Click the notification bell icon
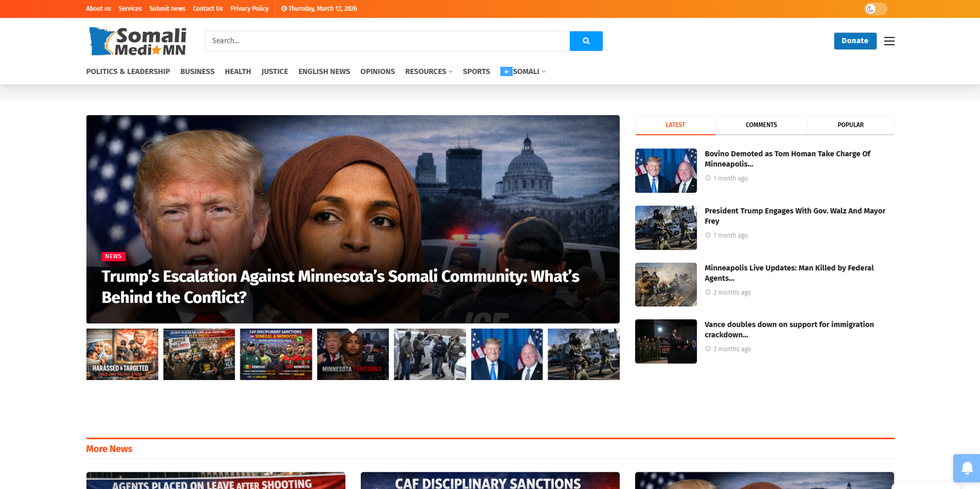 point(967,468)
